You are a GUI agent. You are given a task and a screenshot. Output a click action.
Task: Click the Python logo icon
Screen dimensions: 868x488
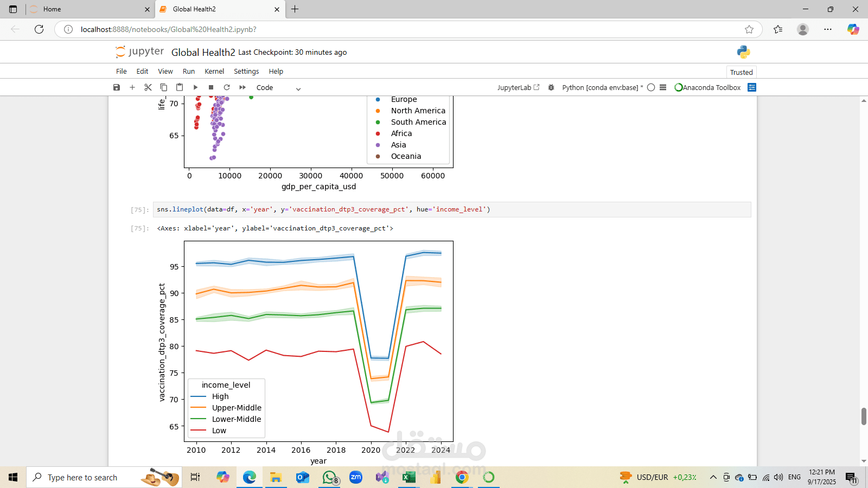(744, 52)
